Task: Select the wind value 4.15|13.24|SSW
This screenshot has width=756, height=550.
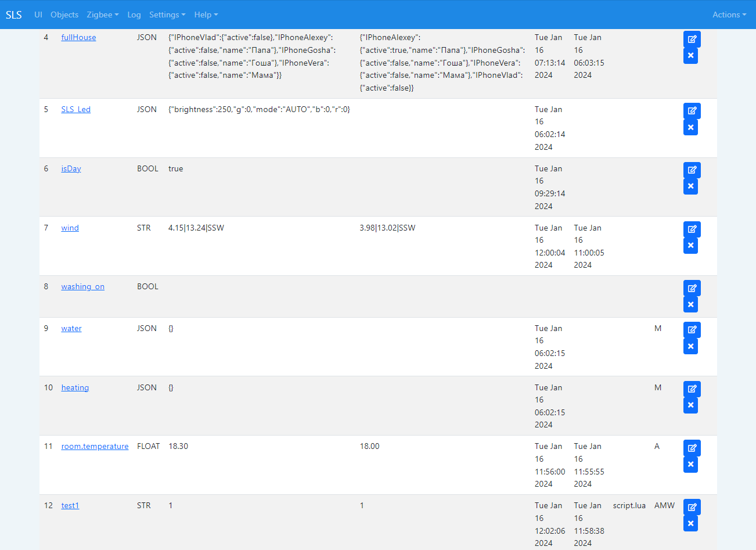Action: click(x=196, y=228)
